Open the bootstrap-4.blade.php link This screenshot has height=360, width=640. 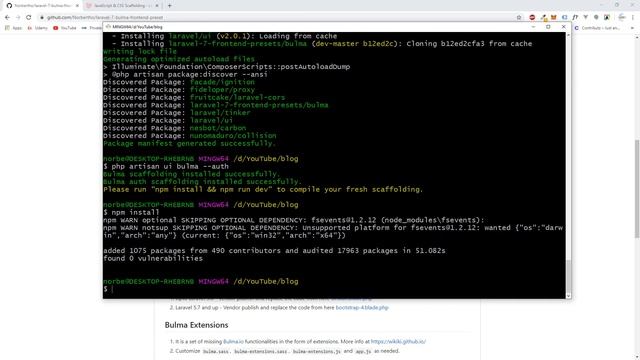[362, 307]
